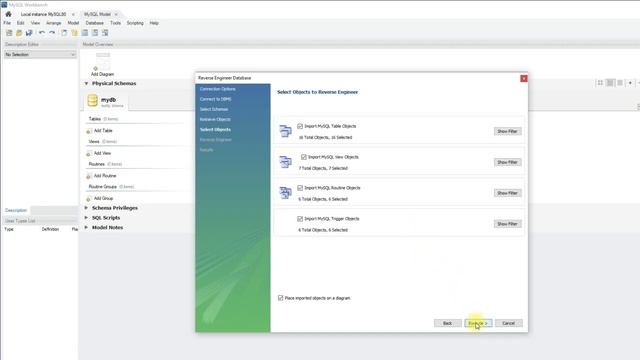Show Filter for routine objects
This screenshot has width=640, height=360.
click(507, 193)
